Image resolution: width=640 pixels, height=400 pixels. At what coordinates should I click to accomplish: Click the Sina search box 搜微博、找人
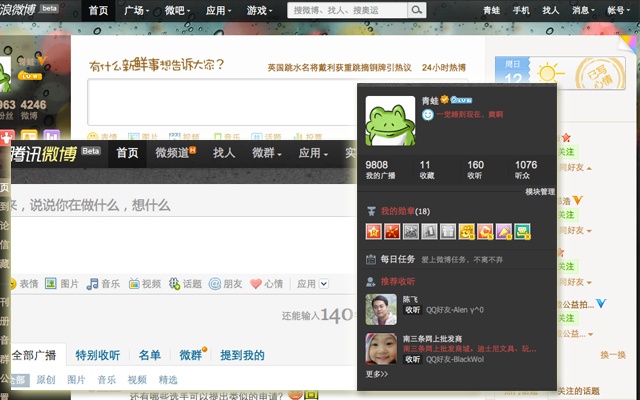pos(347,10)
